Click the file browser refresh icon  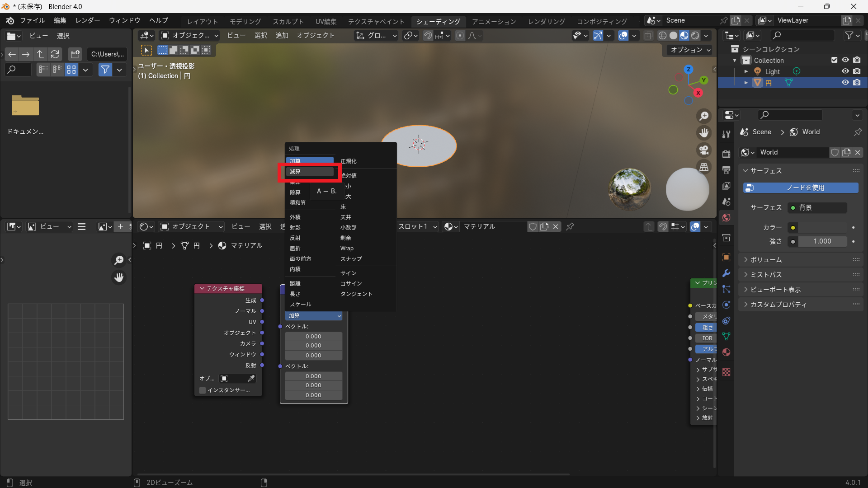(x=55, y=54)
